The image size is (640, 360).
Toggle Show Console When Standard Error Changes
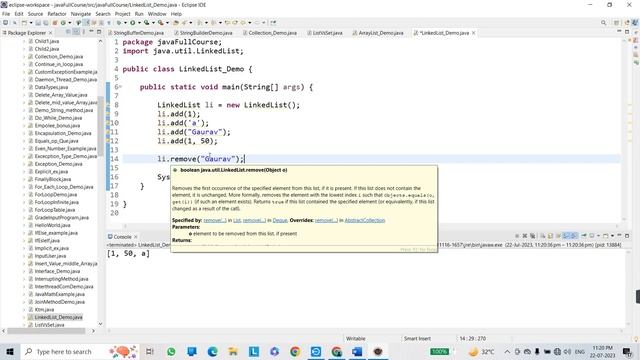[x=573, y=236]
